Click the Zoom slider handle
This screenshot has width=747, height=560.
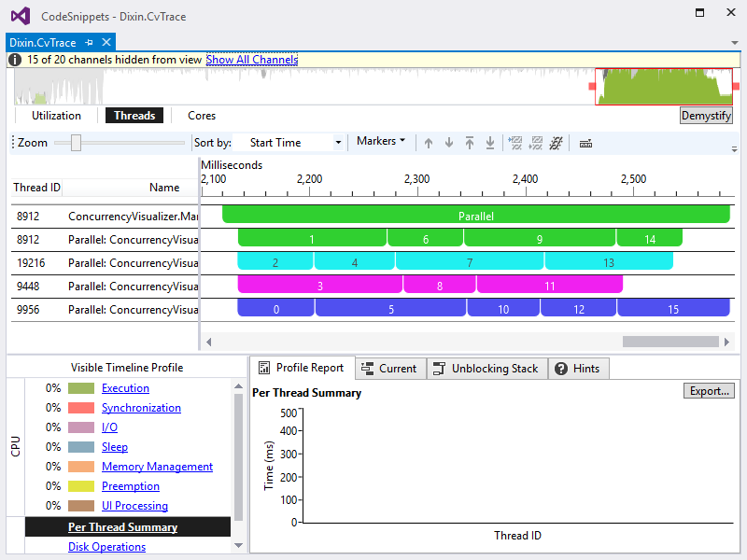click(x=76, y=143)
